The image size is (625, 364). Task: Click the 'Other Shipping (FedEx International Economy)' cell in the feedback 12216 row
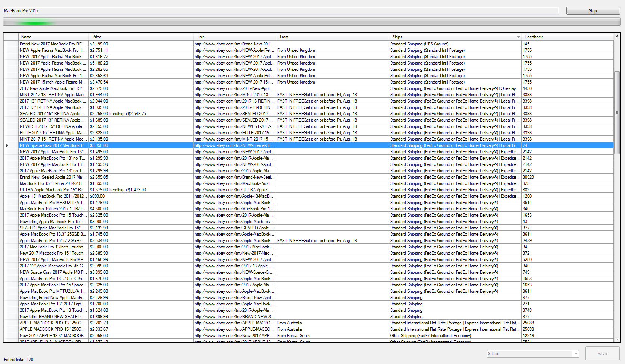455,336
